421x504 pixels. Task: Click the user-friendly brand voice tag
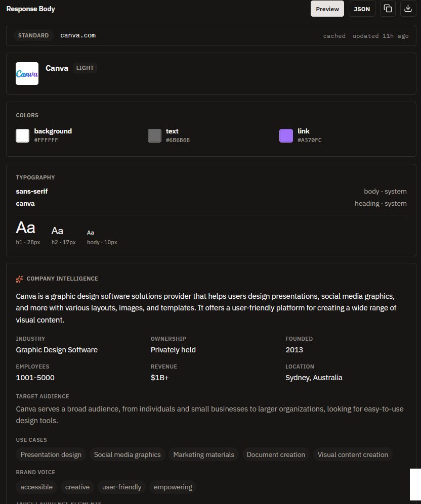tap(121, 487)
